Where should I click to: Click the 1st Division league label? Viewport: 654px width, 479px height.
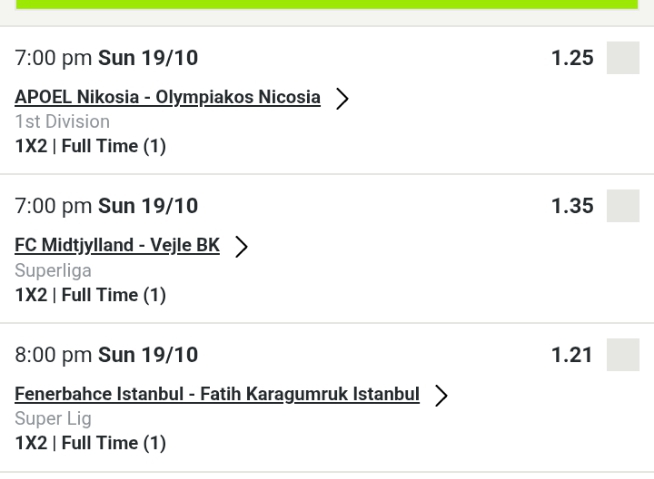(x=62, y=122)
